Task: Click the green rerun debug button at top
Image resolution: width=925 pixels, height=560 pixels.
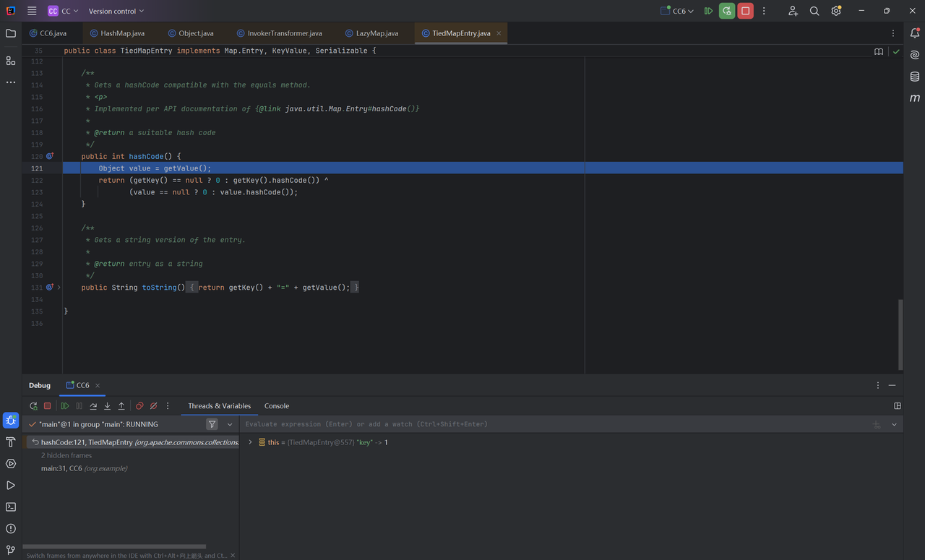Action: point(727,11)
